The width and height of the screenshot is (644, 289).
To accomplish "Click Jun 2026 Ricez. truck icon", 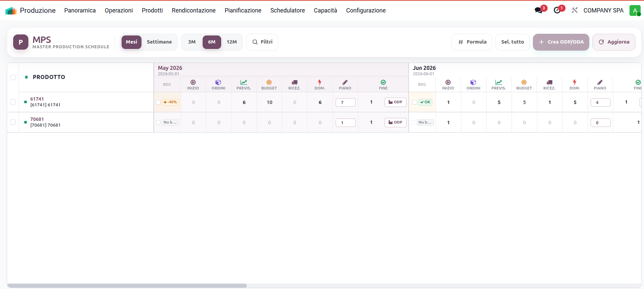I will pyautogui.click(x=549, y=82).
